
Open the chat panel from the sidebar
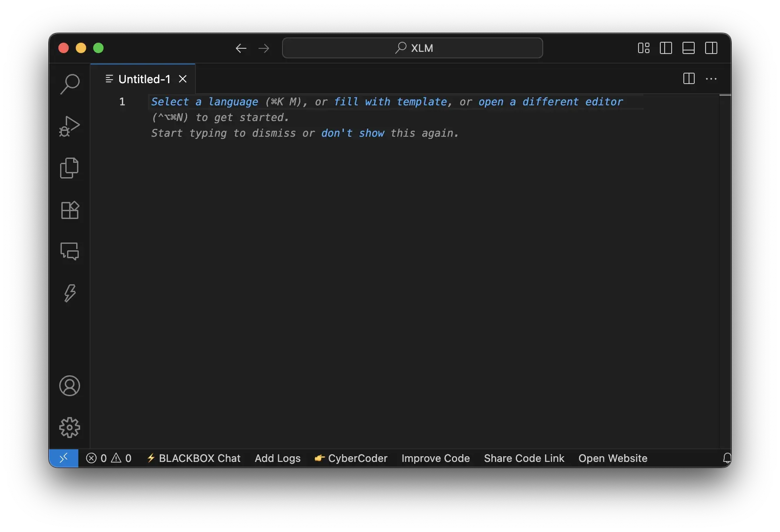(69, 252)
